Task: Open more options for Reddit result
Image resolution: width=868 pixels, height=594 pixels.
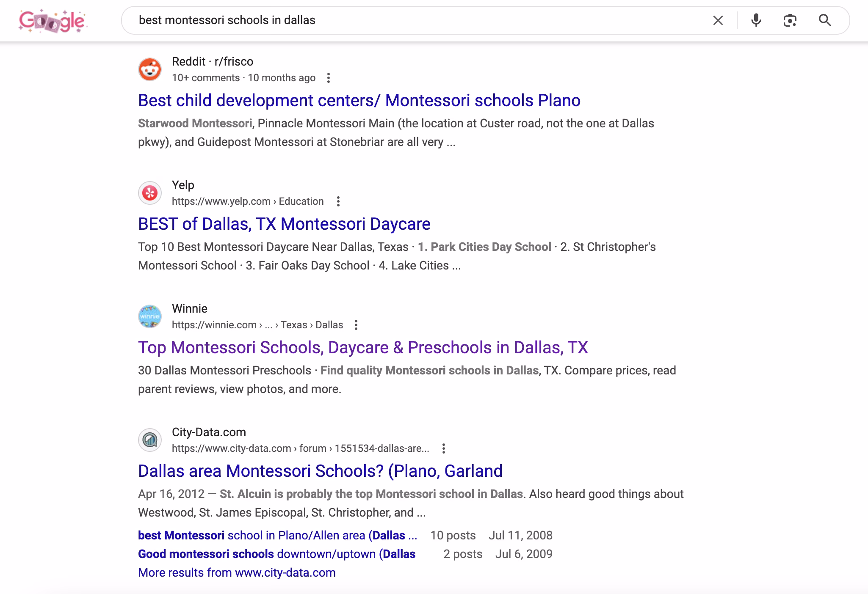Action: pyautogui.click(x=329, y=78)
